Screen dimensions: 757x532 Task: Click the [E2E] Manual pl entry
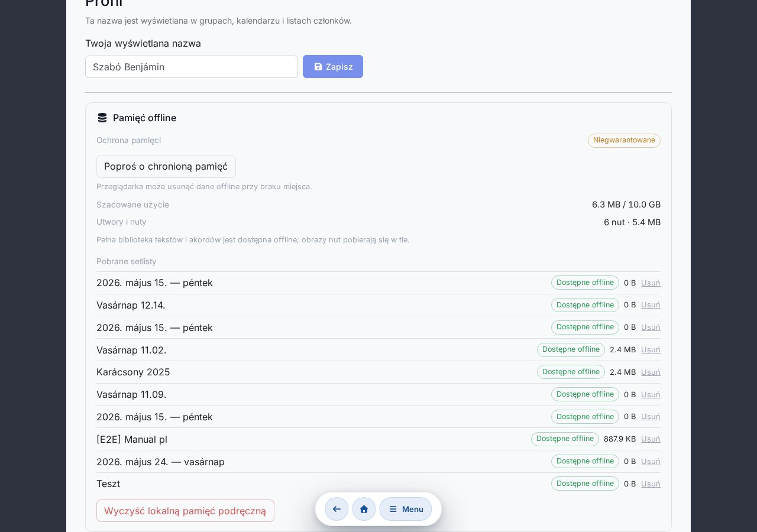pyautogui.click(x=132, y=439)
